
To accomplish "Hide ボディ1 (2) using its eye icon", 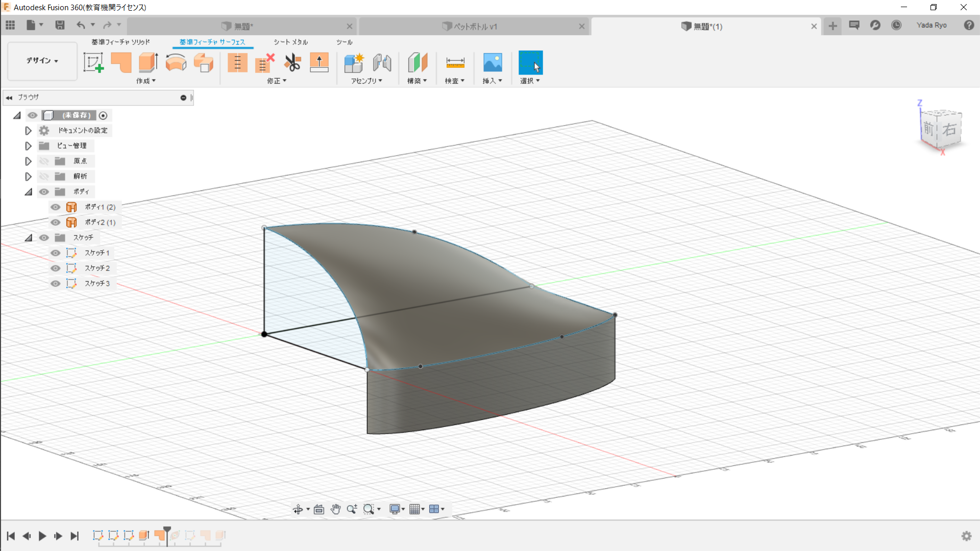I will tap(56, 207).
